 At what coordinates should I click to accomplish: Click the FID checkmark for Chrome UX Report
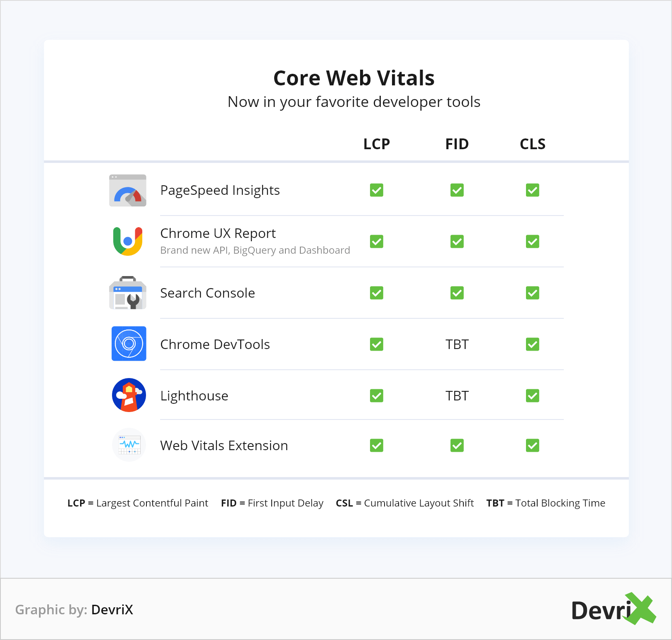pos(457,242)
